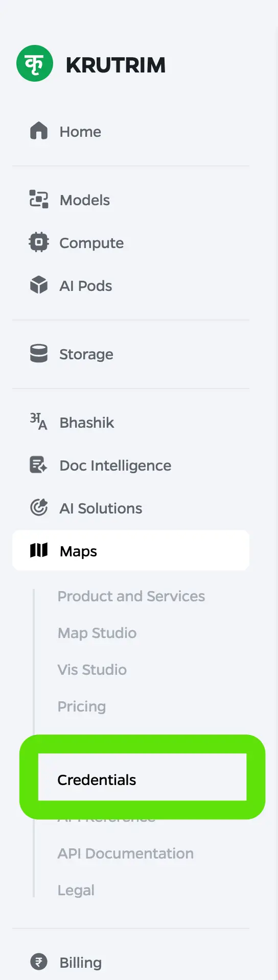Select Vis Studio submenu entry

point(92,670)
